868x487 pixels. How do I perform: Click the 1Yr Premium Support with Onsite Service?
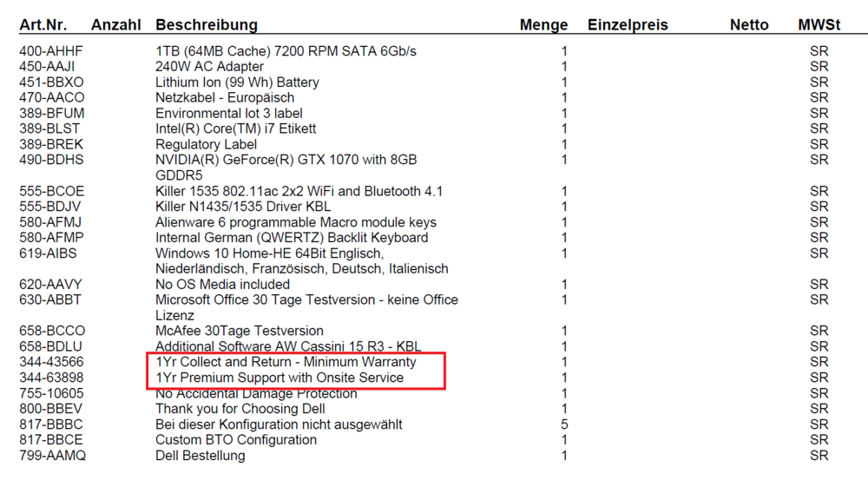click(x=279, y=378)
